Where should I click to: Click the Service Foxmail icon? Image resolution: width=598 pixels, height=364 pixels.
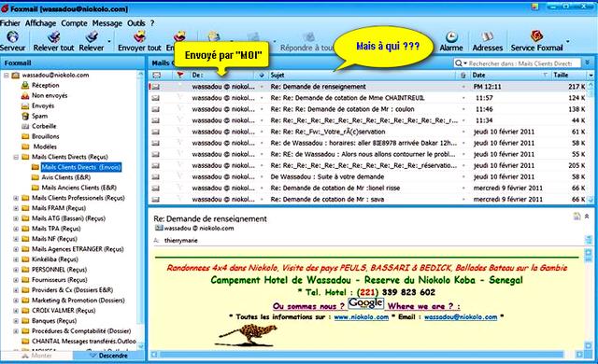click(536, 36)
